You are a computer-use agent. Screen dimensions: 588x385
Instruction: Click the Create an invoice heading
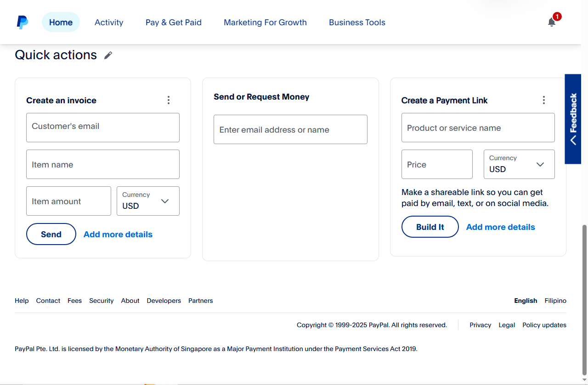(x=61, y=100)
